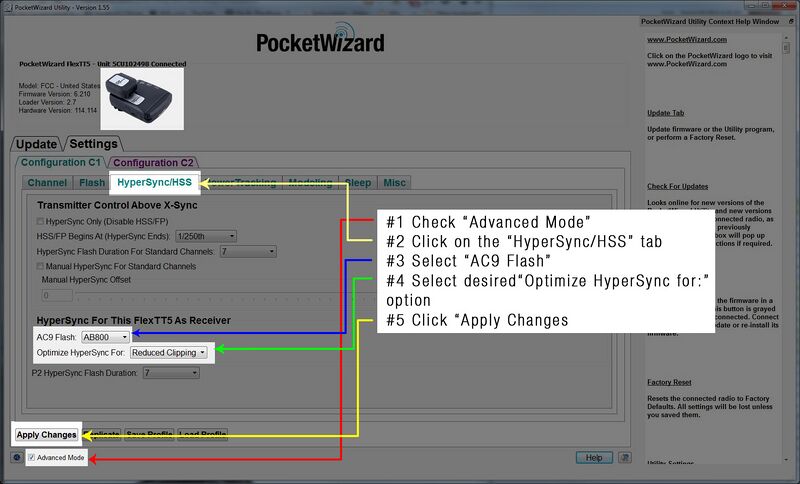Select the Configuration C2 tab

click(153, 163)
